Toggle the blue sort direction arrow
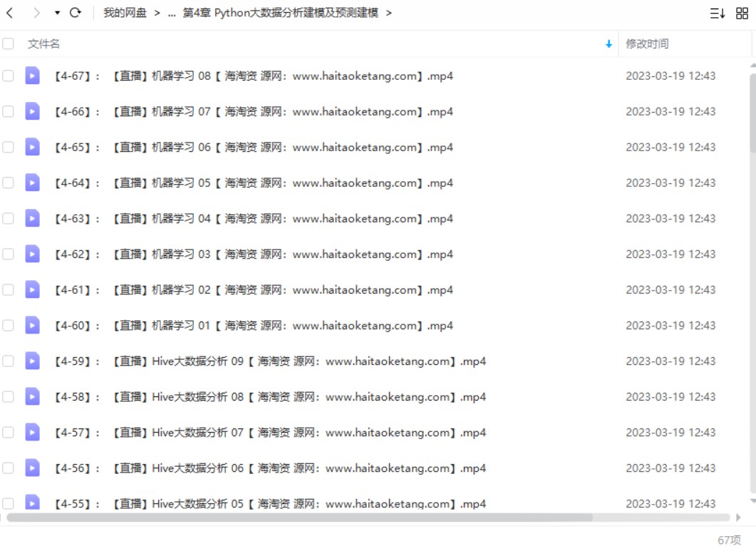 (609, 44)
